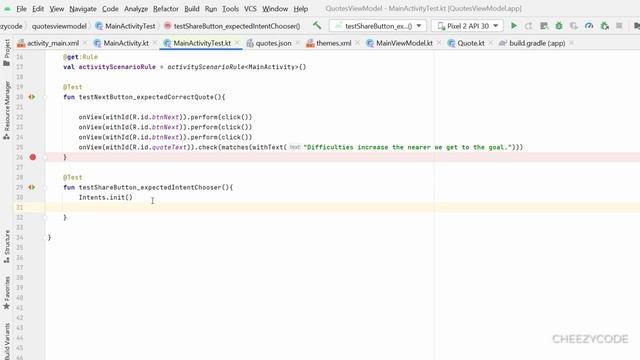Close the activity_main.xml tab
The width and height of the screenshot is (640, 360).
click(85, 43)
